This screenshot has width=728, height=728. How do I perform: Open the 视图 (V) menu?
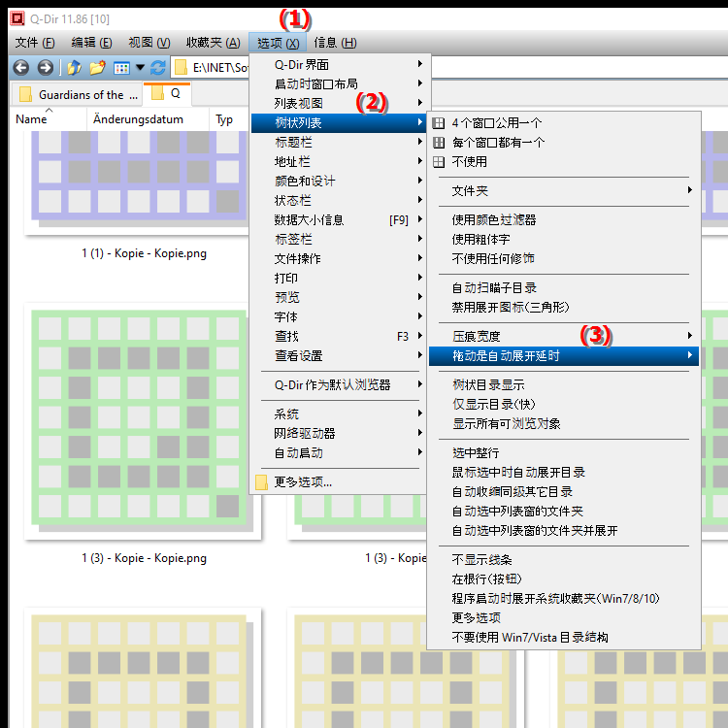tap(149, 43)
